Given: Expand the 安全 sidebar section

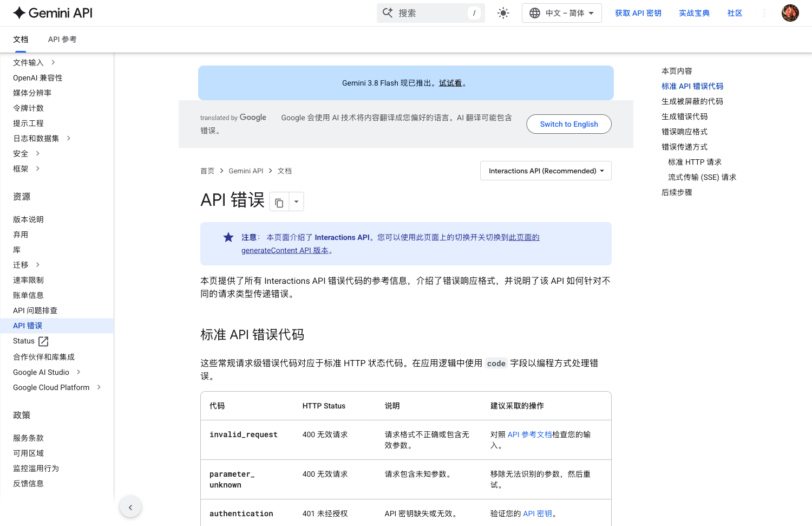Looking at the screenshot, I should (38, 154).
